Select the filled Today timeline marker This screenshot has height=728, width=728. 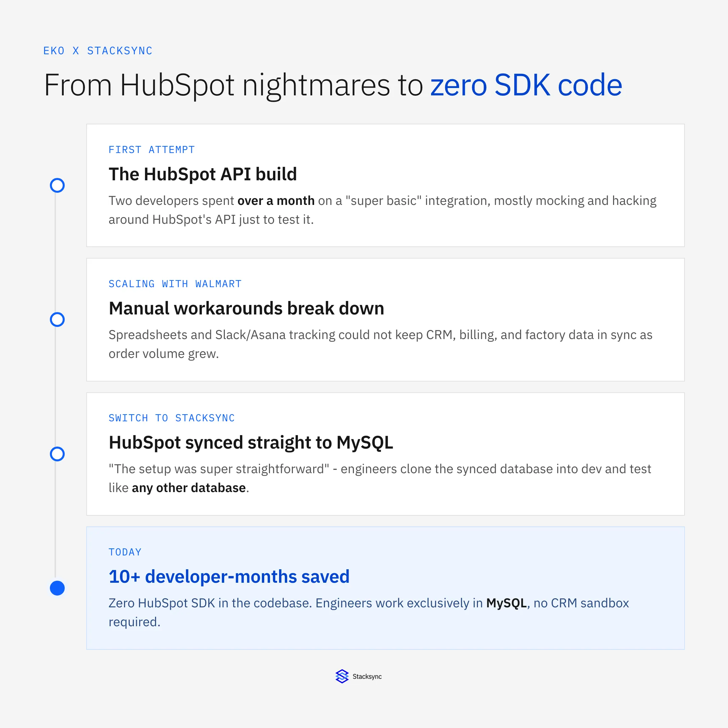pyautogui.click(x=57, y=588)
